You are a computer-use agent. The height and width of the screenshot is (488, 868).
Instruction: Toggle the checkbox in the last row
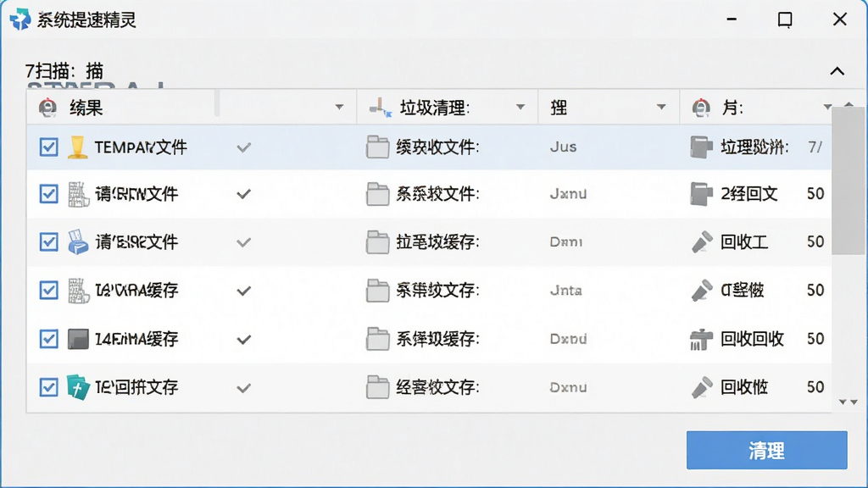click(x=48, y=387)
